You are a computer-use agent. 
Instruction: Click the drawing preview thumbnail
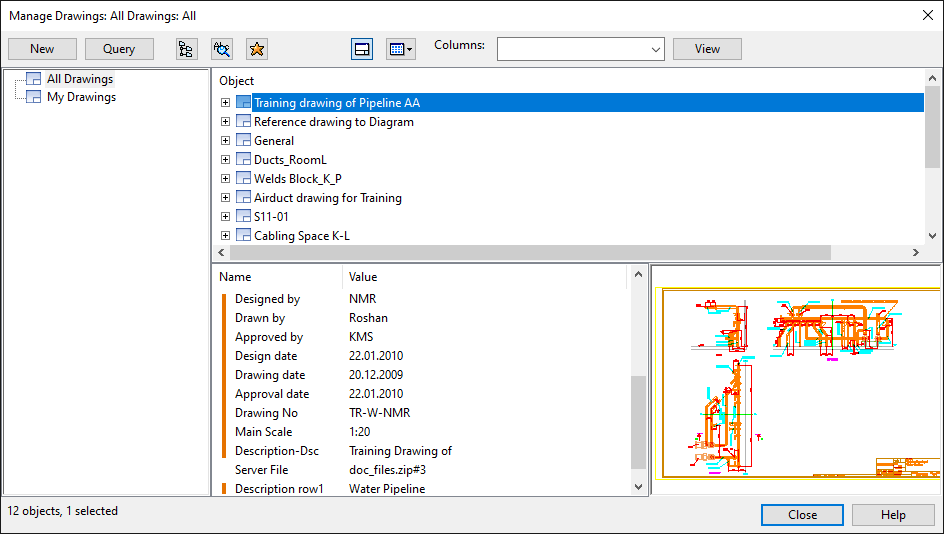[797, 380]
